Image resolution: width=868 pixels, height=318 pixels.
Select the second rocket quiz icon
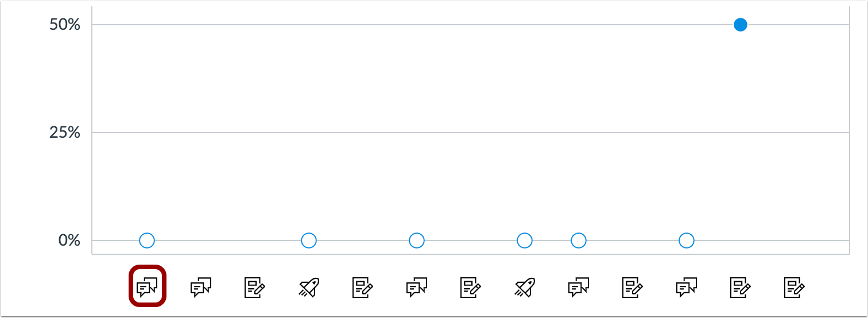point(525,286)
